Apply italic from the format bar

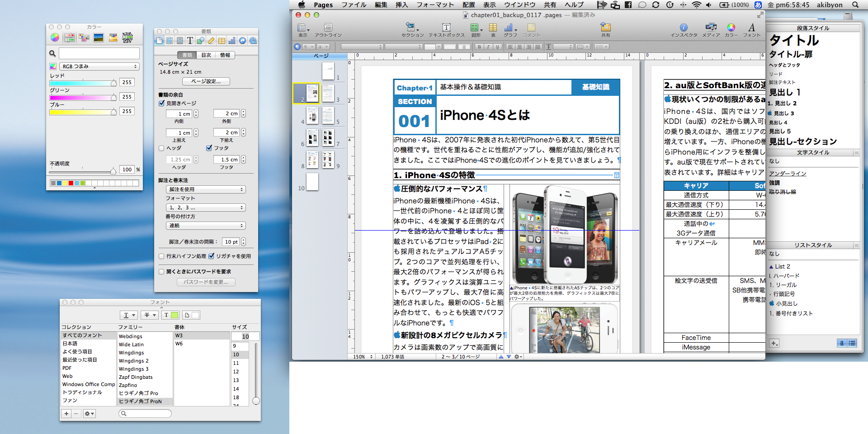click(488, 47)
